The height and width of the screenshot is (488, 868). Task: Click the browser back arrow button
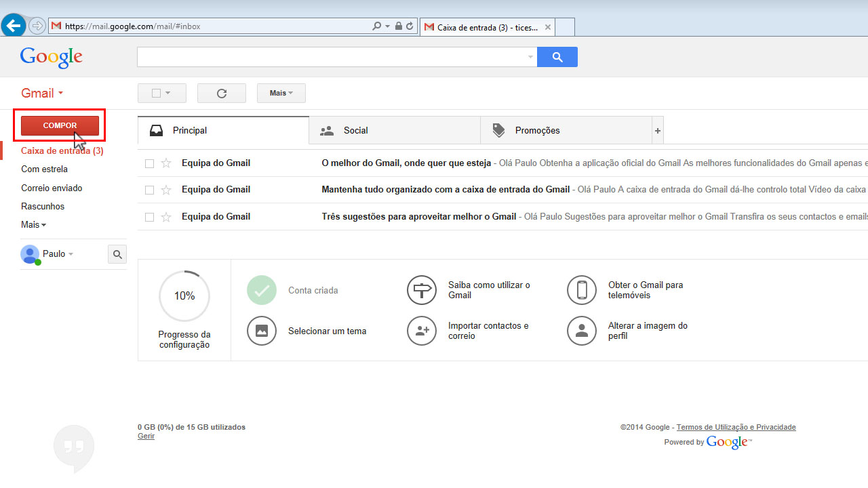pos(14,26)
